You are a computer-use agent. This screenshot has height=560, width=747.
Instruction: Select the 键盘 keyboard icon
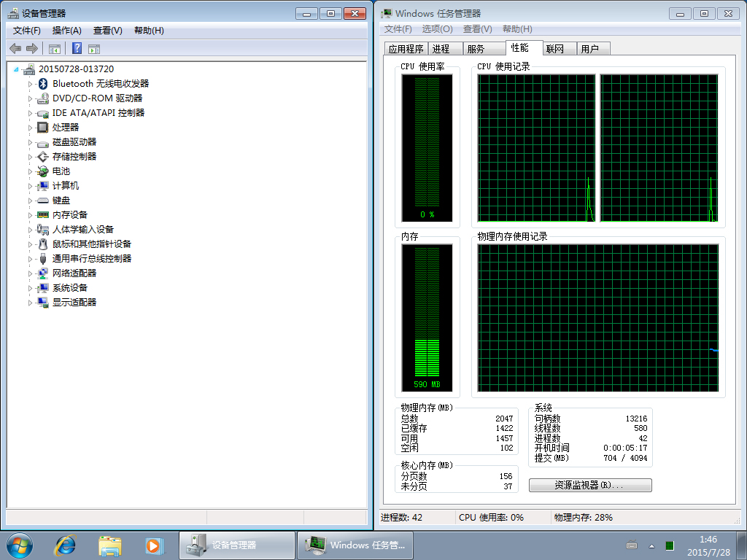click(x=43, y=201)
